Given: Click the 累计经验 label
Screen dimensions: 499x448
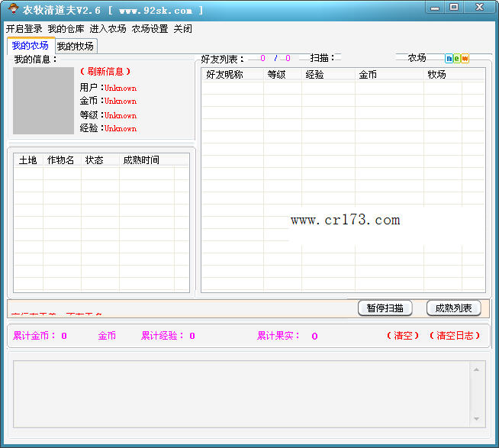Looking at the screenshot, I should pos(163,336).
